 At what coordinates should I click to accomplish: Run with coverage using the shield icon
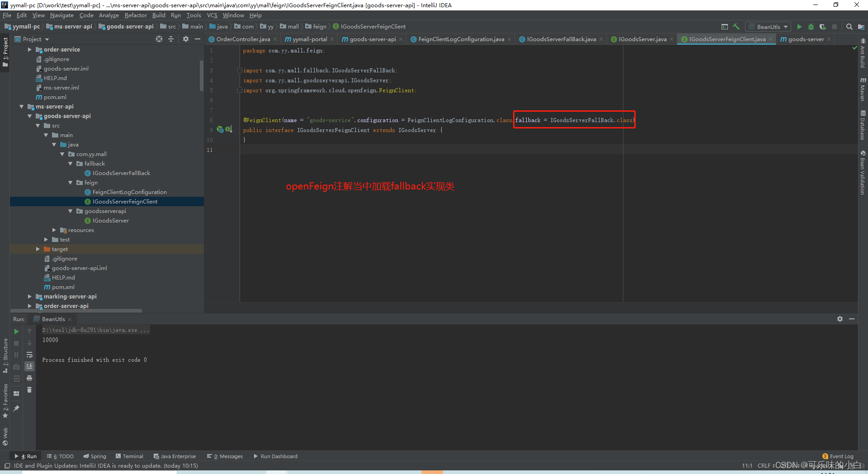click(823, 27)
